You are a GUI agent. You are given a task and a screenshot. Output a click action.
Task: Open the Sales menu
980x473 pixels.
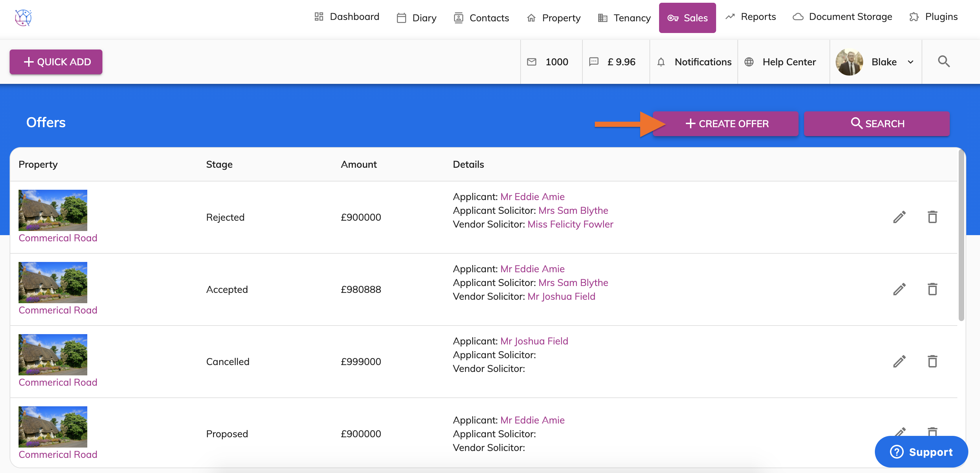coord(687,18)
